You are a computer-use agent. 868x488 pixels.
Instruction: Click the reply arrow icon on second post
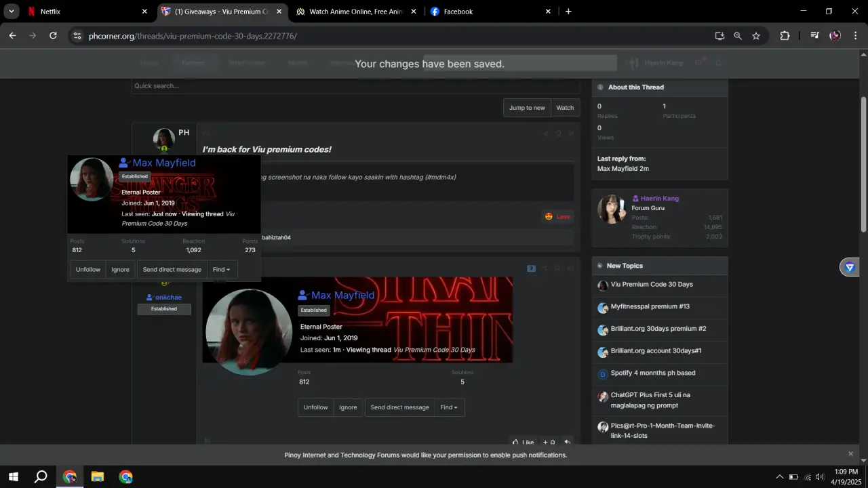click(x=568, y=443)
